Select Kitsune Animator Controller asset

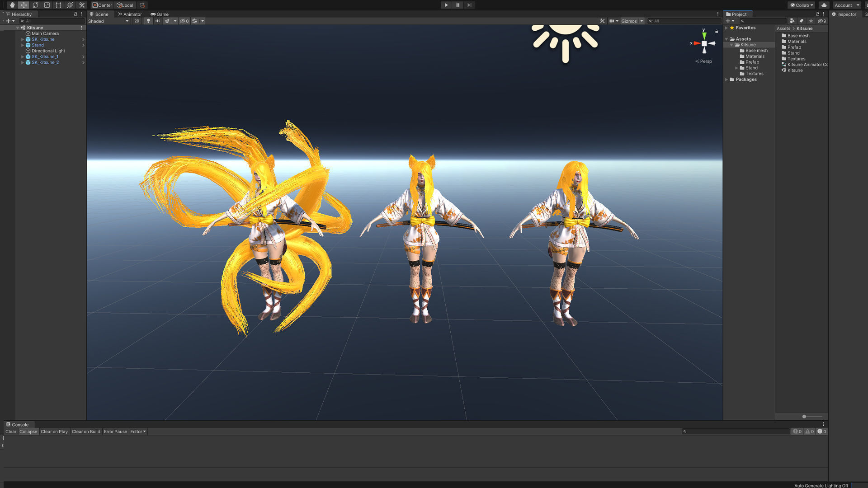click(805, 65)
